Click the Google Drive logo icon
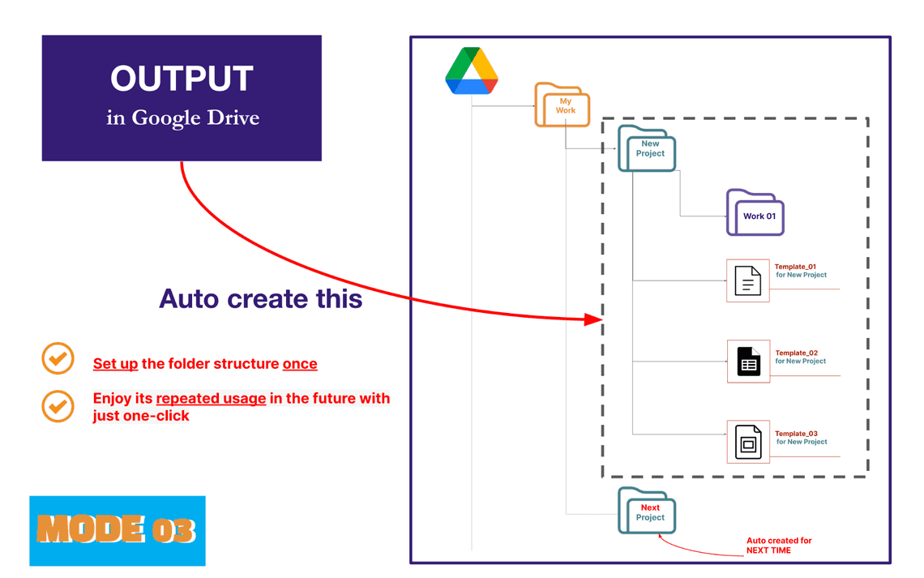Screen dimensions: 924x578 coord(471,71)
